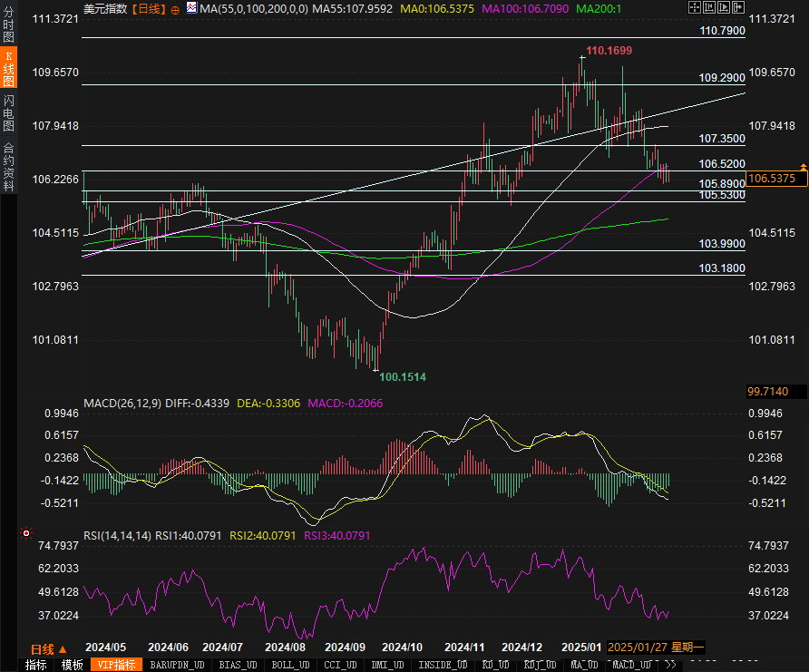The image size is (809, 672).
Task: Open the 【日线】 period selector in title
Action: point(148,9)
